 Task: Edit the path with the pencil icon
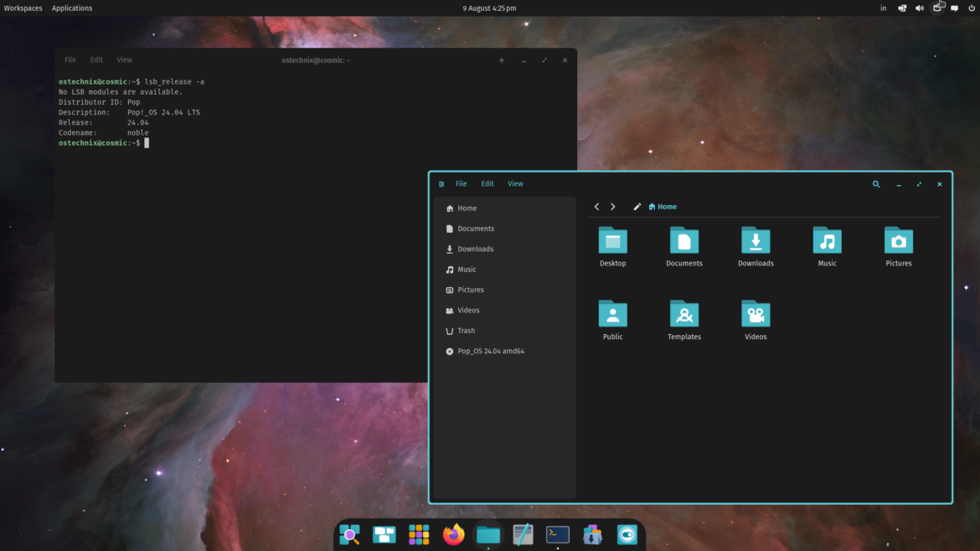637,206
